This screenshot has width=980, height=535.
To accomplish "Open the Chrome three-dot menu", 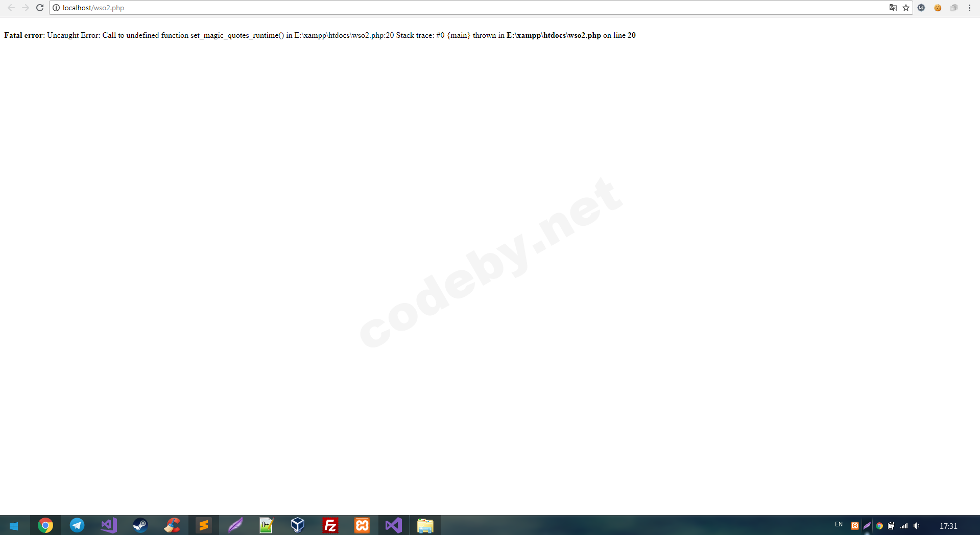I will coord(969,8).
